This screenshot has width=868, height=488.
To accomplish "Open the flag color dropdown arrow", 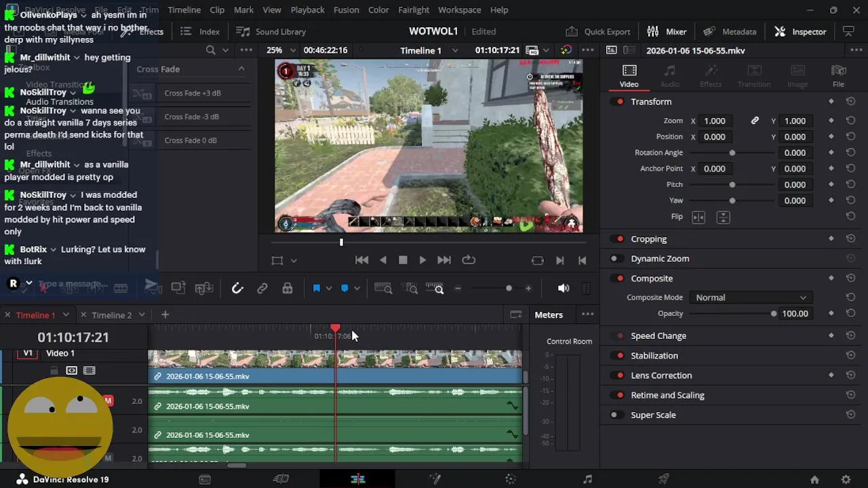I will point(329,289).
